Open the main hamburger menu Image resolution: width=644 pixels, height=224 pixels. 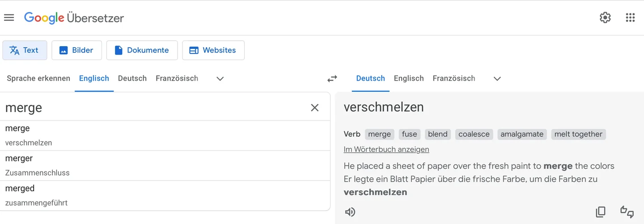[9, 17]
